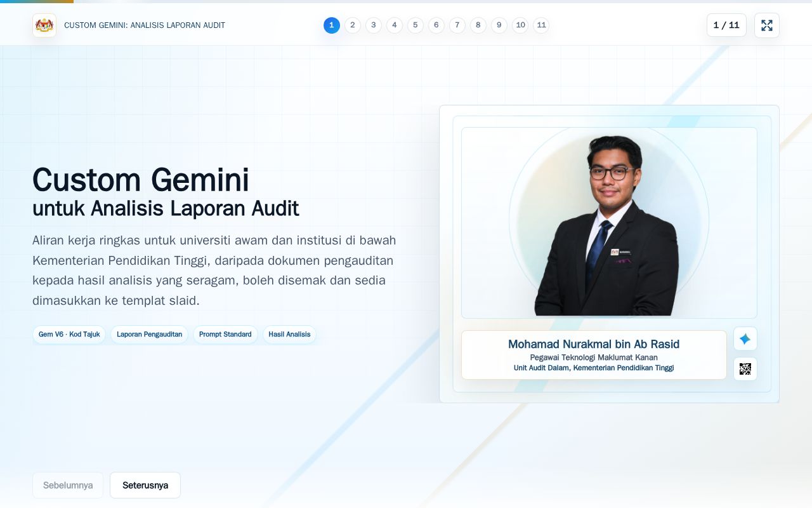The width and height of the screenshot is (812, 508).
Task: Click the Custom Gemini main heading
Action: [141, 180]
